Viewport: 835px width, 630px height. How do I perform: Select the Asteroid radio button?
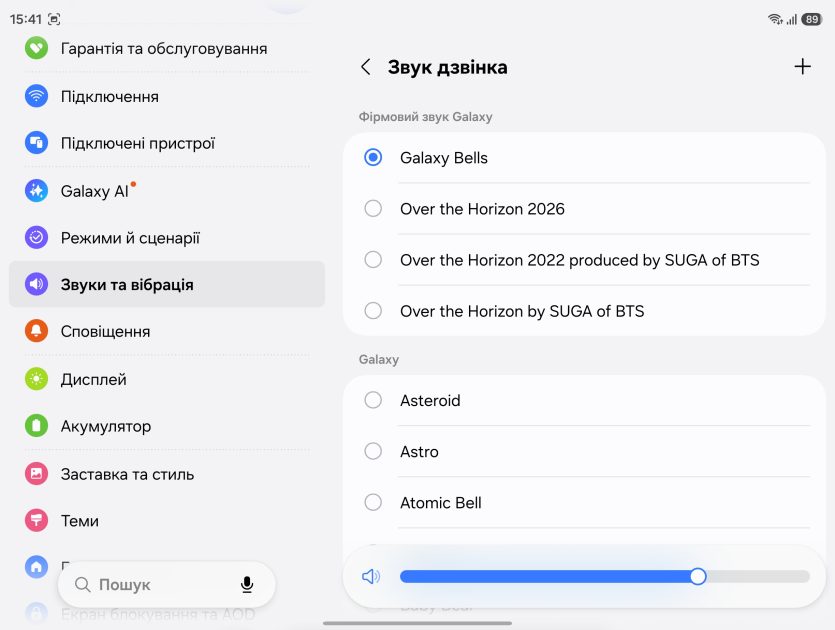[x=373, y=400]
